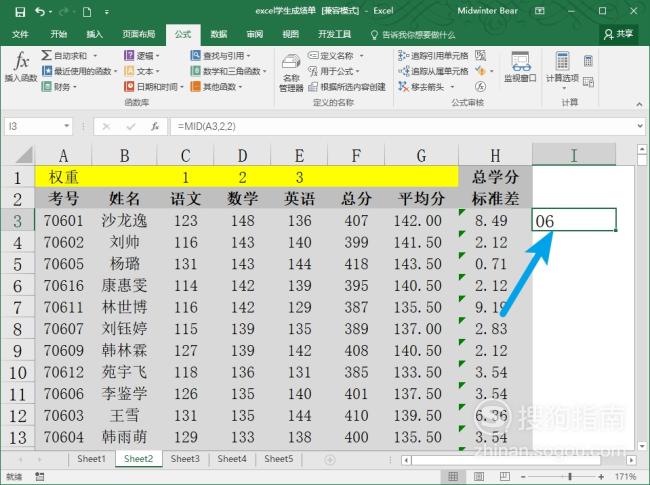Switch to Page Break Preview icon
Image resolution: width=650 pixels, height=485 pixels.
(x=504, y=476)
